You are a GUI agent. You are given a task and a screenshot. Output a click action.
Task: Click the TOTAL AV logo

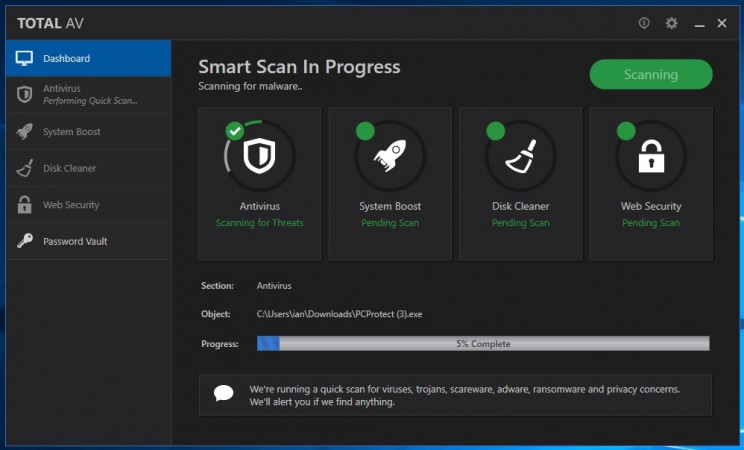50,23
